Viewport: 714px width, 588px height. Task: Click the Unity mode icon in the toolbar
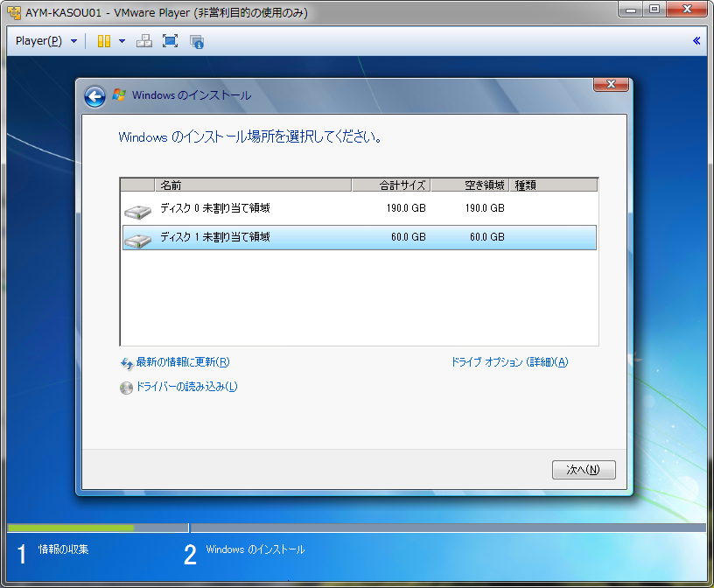[x=196, y=41]
